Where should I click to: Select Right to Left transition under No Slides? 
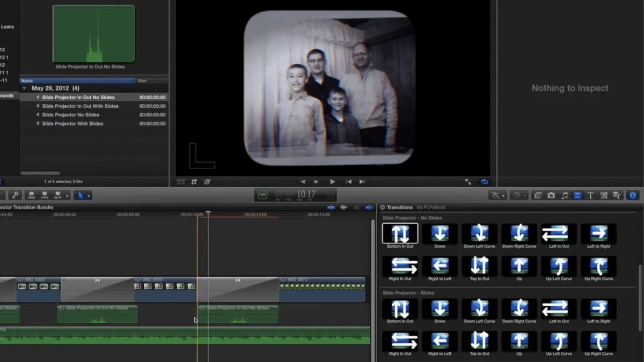(440, 266)
